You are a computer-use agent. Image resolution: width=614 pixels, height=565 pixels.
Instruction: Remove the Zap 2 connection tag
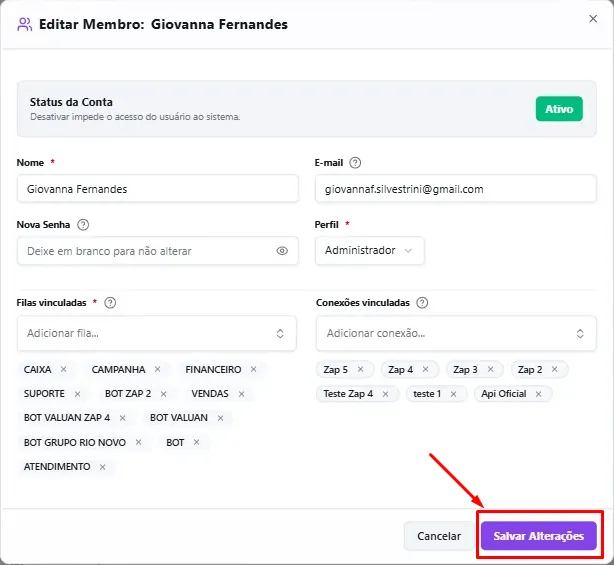(554, 369)
